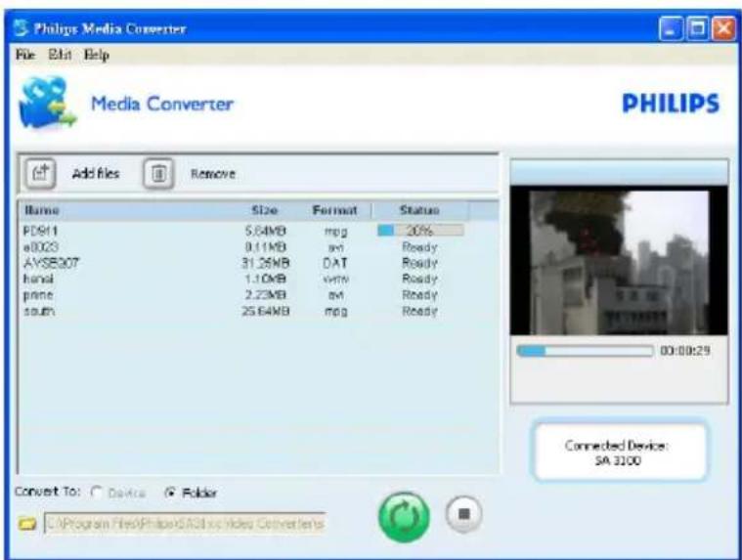The image size is (742, 560).
Task: Select the Folder radio button
Action: tap(169, 493)
